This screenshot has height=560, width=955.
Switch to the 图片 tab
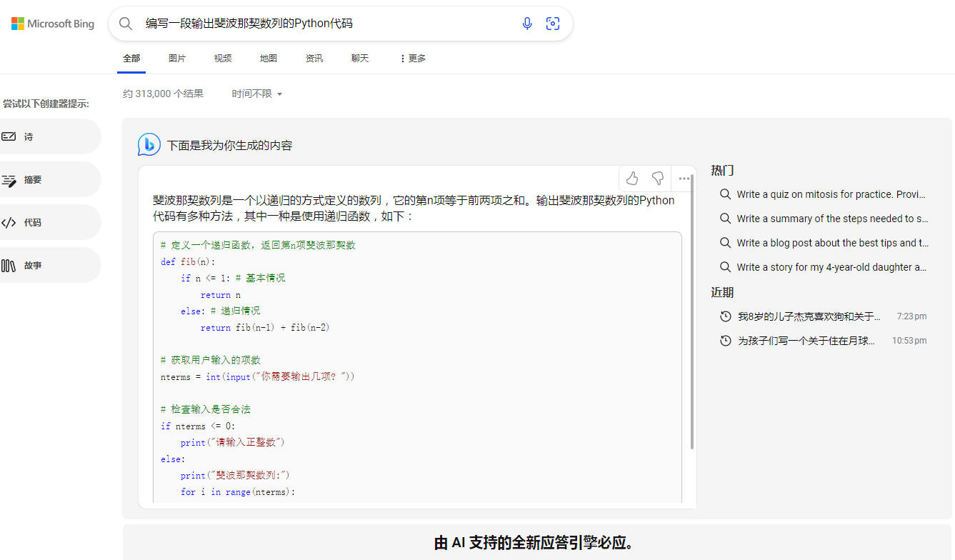click(x=177, y=59)
